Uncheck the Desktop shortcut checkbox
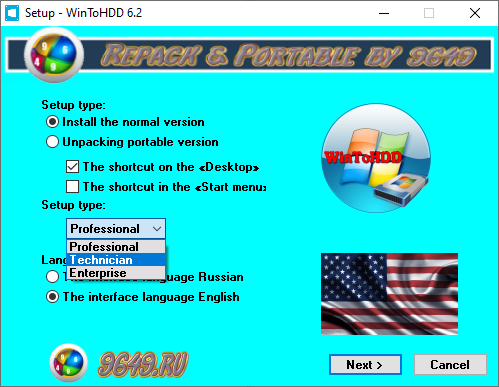Screen dimensions: 499x387 coord(72,167)
